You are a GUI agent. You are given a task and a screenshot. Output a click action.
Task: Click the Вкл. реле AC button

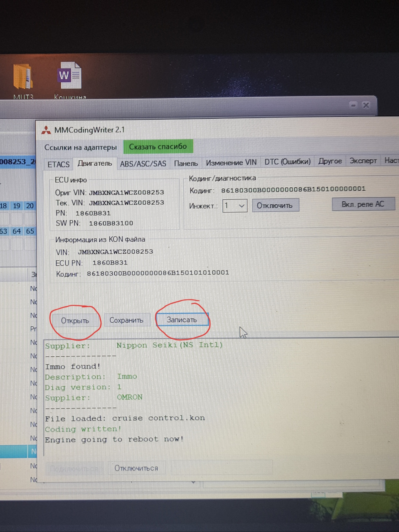coord(363,204)
